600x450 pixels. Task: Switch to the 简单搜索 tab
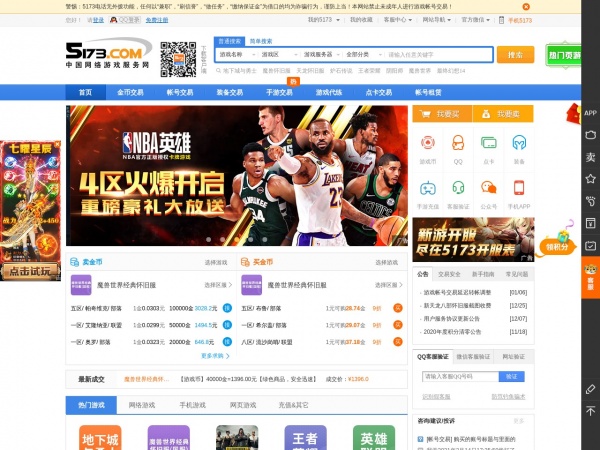click(x=261, y=41)
